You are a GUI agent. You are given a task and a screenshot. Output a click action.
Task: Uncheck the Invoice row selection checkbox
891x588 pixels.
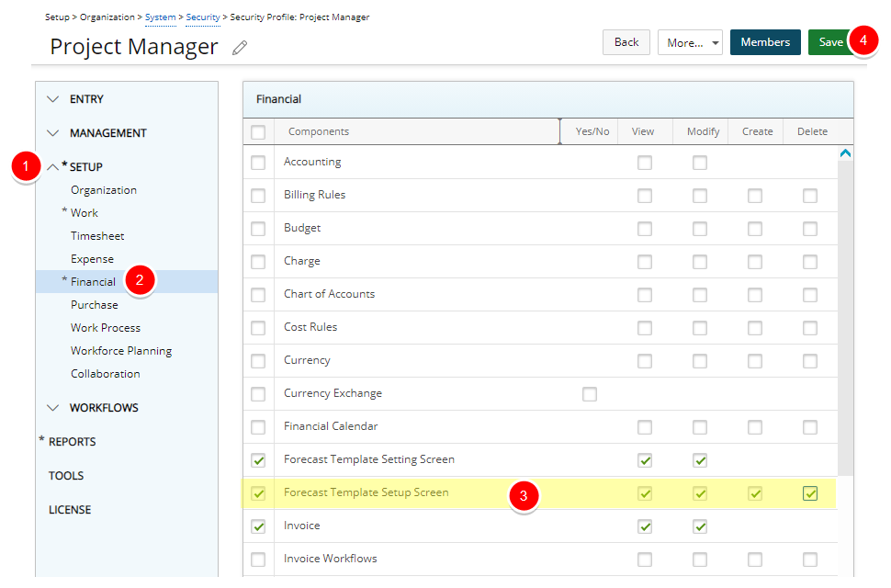[258, 526]
